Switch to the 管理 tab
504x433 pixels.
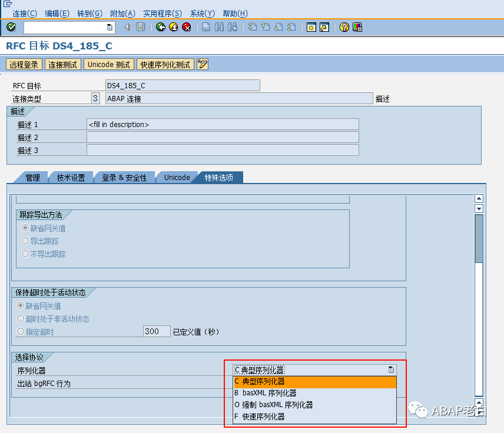(33, 177)
